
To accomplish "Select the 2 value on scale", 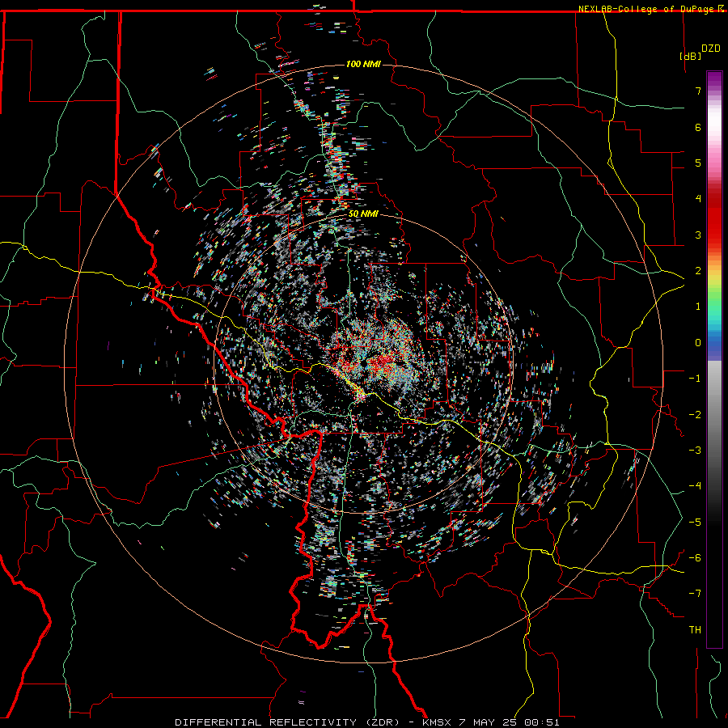I will tap(698, 271).
